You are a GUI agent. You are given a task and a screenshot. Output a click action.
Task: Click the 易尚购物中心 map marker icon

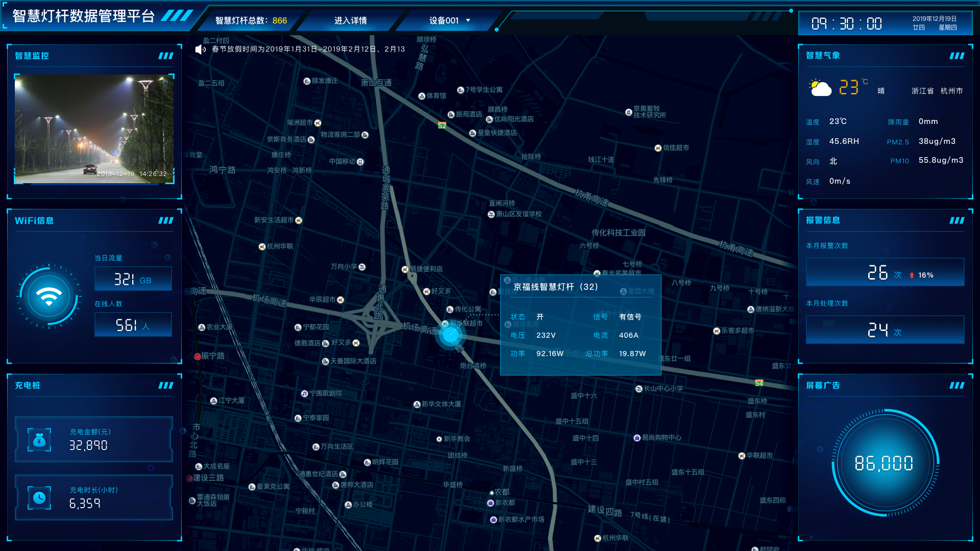pyautogui.click(x=637, y=438)
